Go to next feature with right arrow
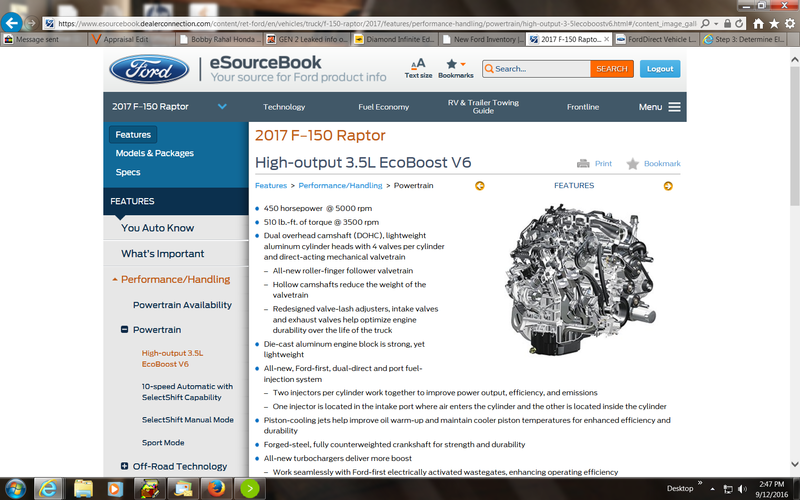Screen dimensions: 800x500 coord(668,186)
